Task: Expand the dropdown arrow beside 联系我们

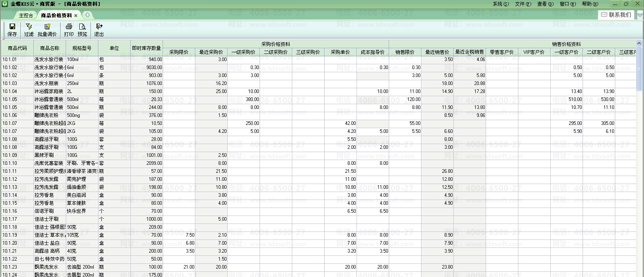Action: point(640,15)
